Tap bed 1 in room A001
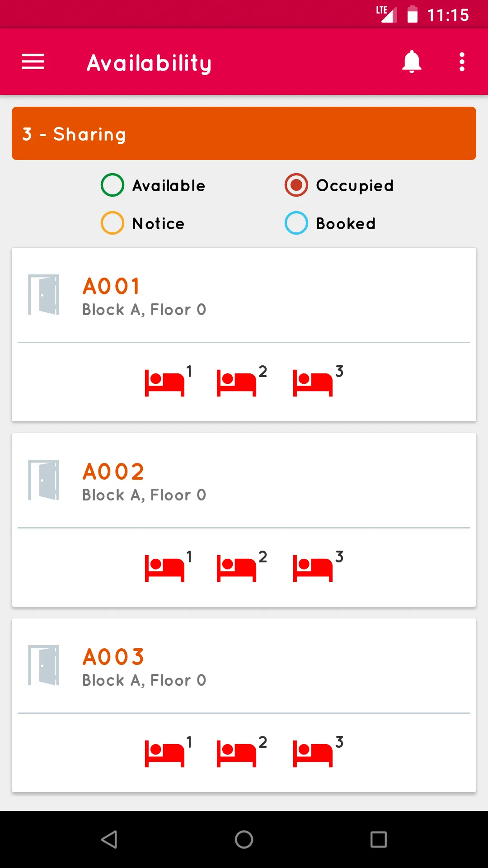Viewport: 488px width, 868px height. (x=165, y=382)
